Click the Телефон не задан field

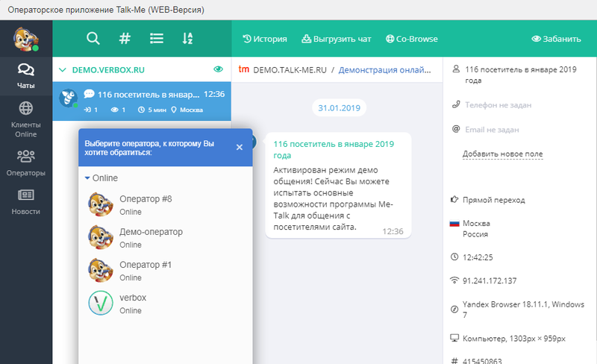pyautogui.click(x=497, y=105)
